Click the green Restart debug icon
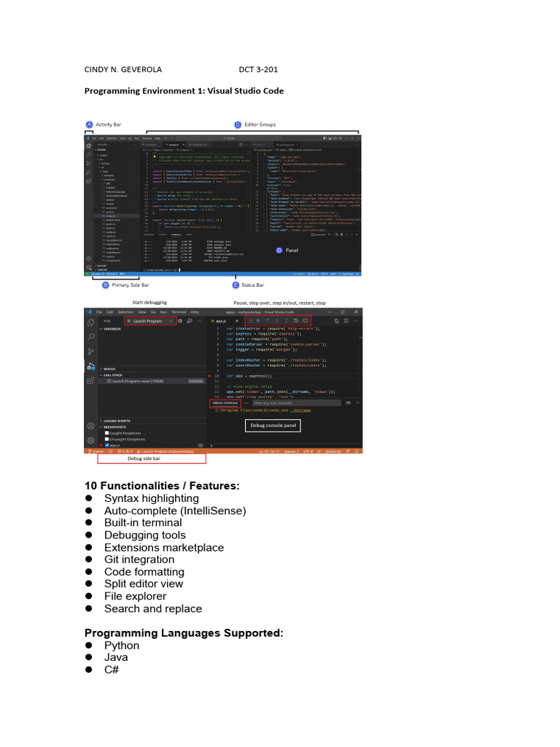Image resolution: width=560 pixels, height=747 pixels. pyautogui.click(x=296, y=321)
